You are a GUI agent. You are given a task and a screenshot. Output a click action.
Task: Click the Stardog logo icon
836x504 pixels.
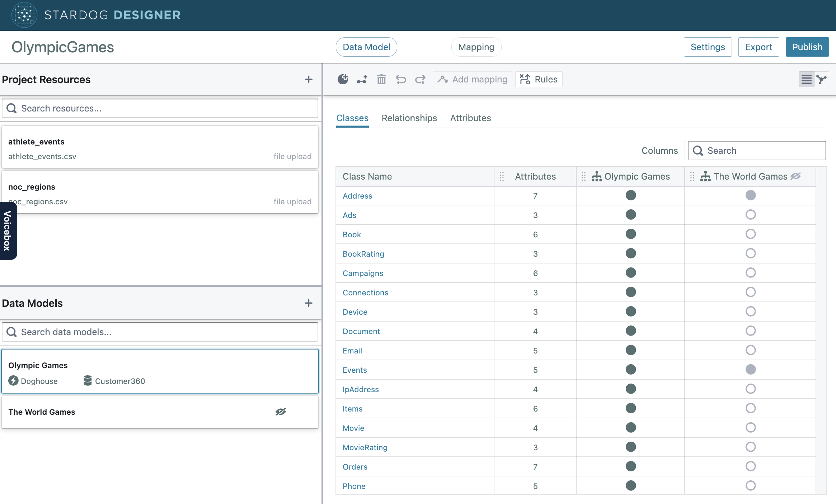pyautogui.click(x=24, y=15)
